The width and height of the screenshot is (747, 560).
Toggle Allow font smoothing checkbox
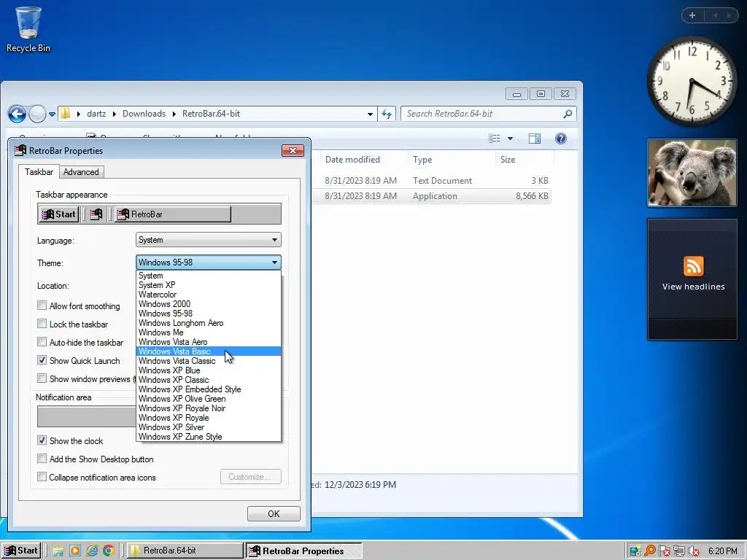pos(42,306)
